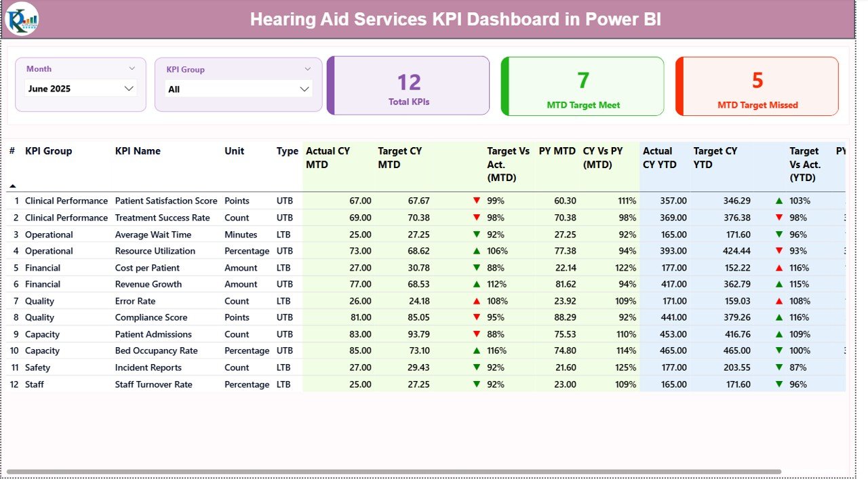Click the Actual CY MTD column header
868x480 pixels.
pyautogui.click(x=328, y=157)
